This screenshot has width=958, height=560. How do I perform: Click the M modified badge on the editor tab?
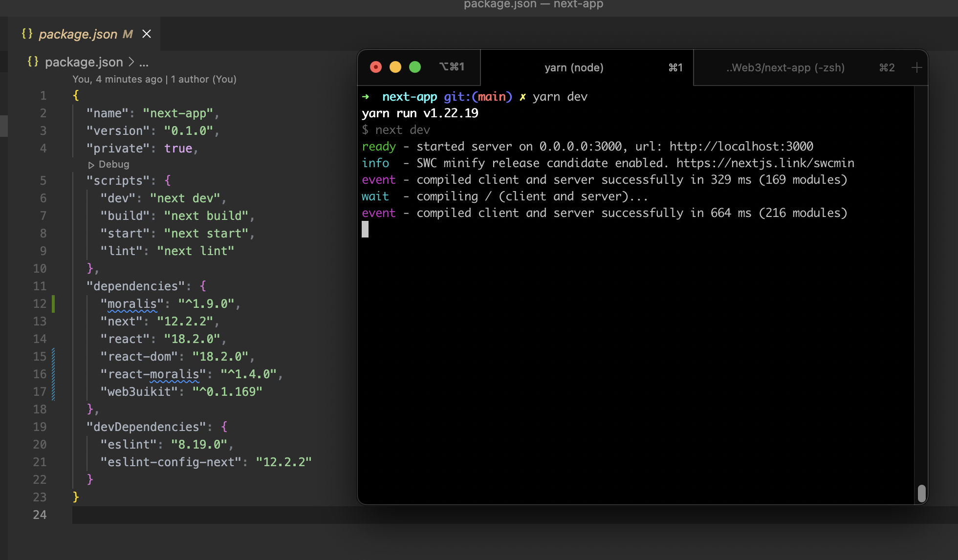128,34
